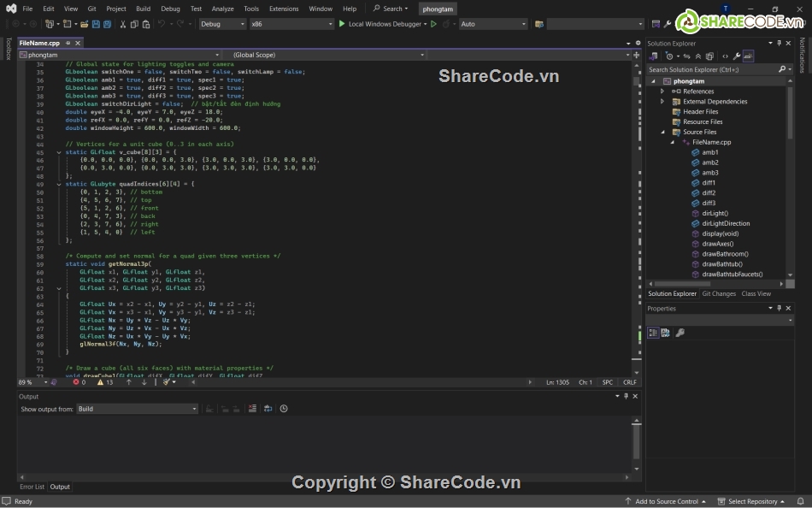The height and width of the screenshot is (508, 812).
Task: Click the Open File folder icon
Action: pyautogui.click(x=84, y=24)
